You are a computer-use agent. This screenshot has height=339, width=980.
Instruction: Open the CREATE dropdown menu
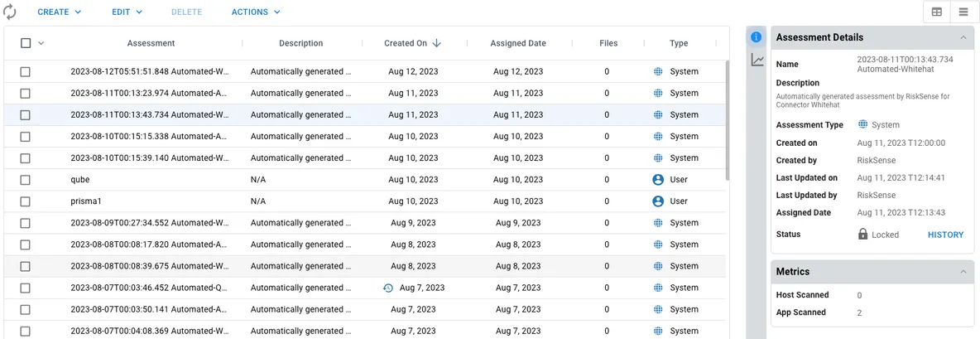60,12
